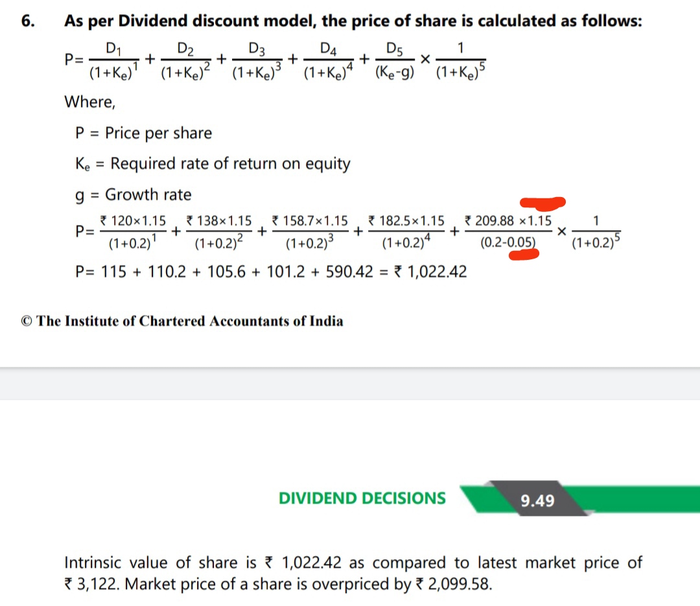Click the word "Where,"

(89, 102)
